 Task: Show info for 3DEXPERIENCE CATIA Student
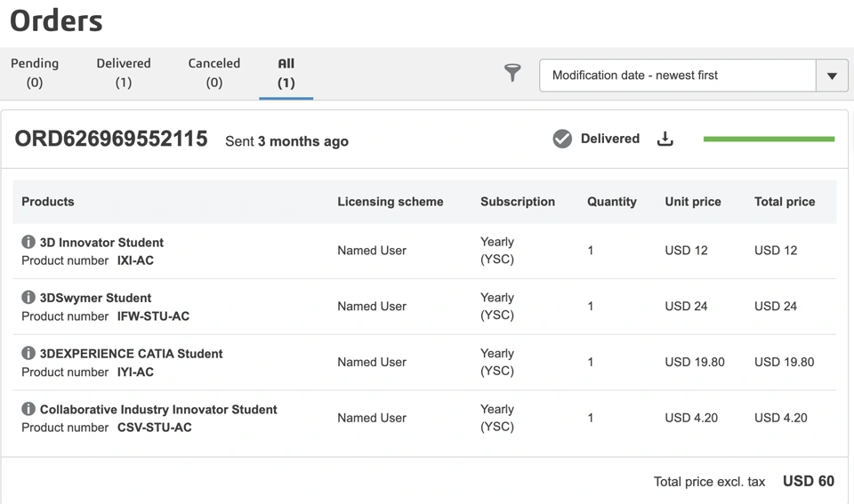click(28, 353)
